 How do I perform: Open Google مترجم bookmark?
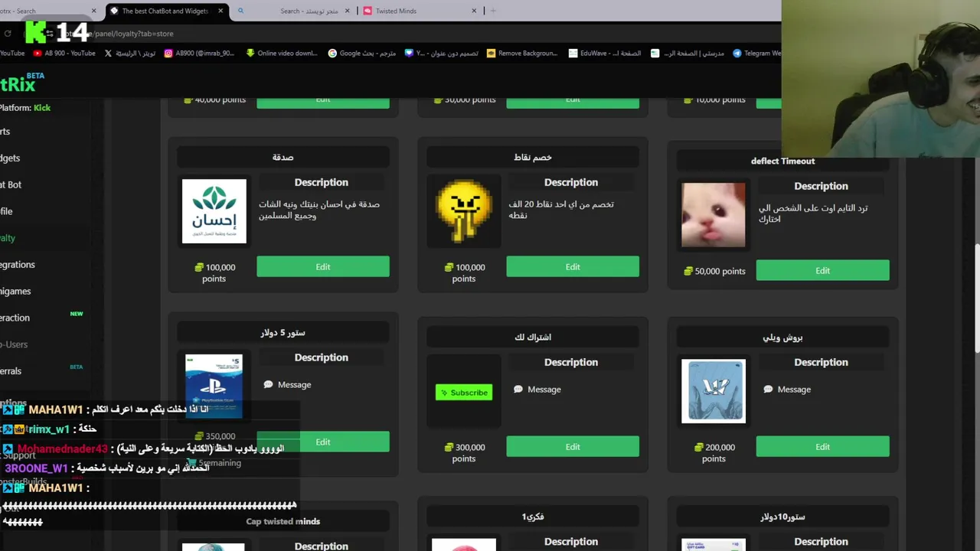click(361, 53)
